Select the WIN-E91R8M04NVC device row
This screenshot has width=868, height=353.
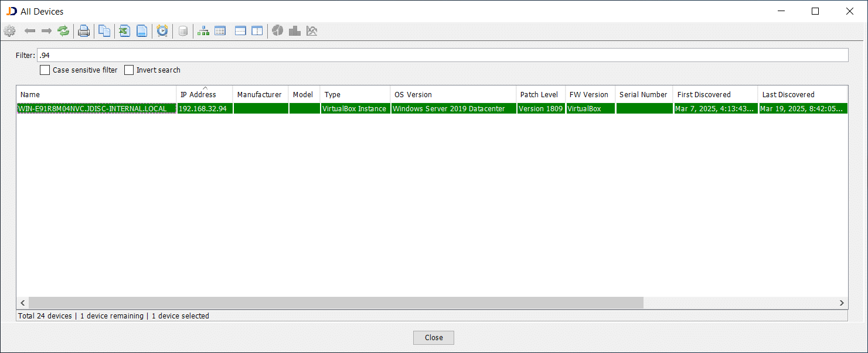(x=96, y=108)
